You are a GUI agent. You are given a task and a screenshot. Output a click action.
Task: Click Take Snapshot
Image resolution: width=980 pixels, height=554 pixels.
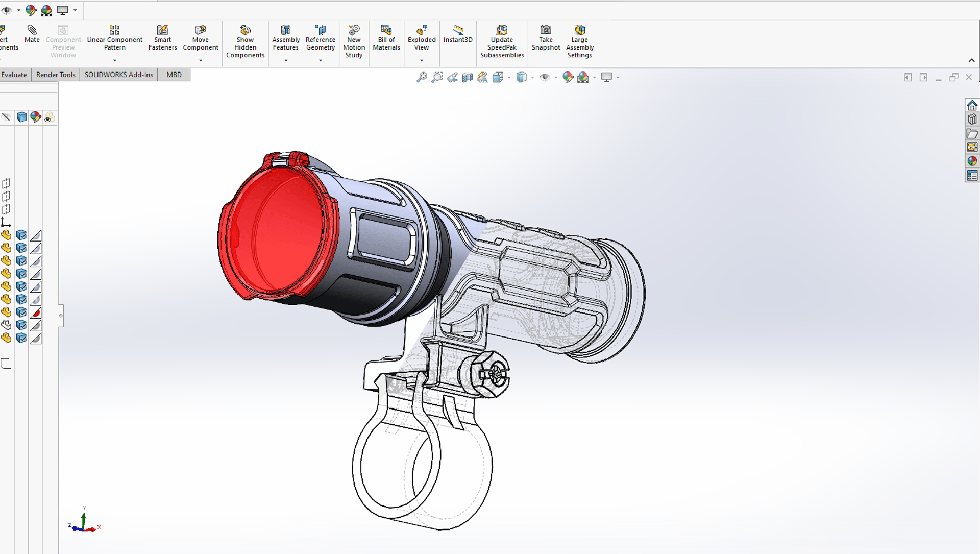click(x=546, y=38)
